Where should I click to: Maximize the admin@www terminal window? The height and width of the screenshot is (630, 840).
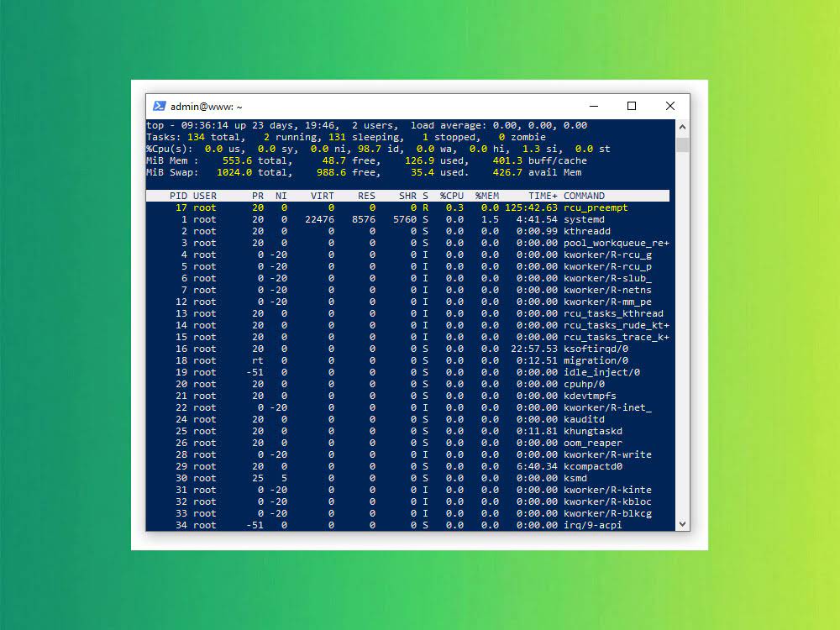pyautogui.click(x=632, y=106)
